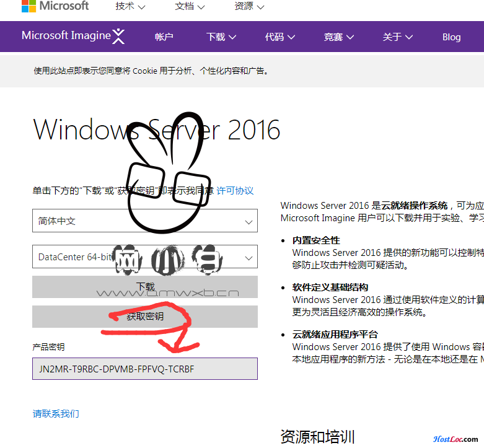This screenshot has width=484, height=448.
Task: Open the DataCenter 64-bit edition dropdown
Action: (x=145, y=257)
